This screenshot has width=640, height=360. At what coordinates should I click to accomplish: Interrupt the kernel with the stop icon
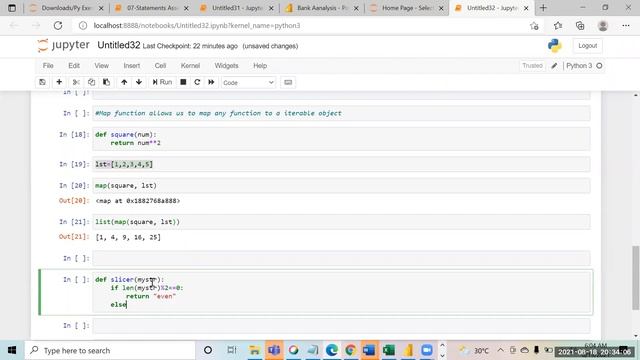tap(183, 82)
